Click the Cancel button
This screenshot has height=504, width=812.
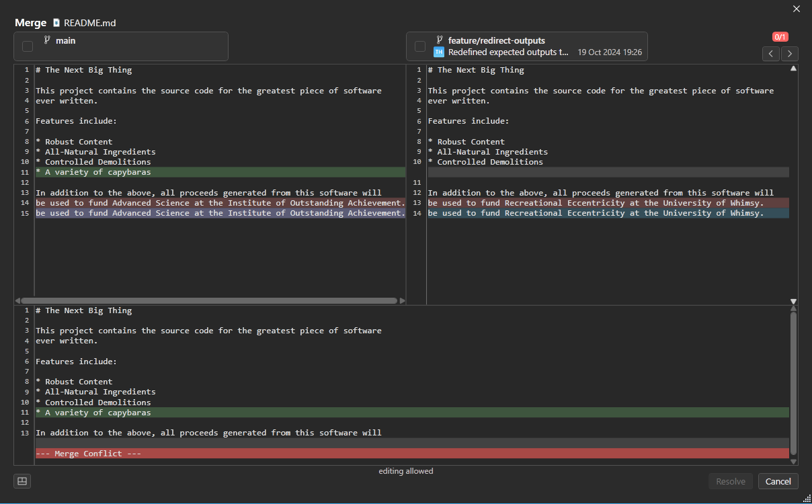pyautogui.click(x=778, y=481)
